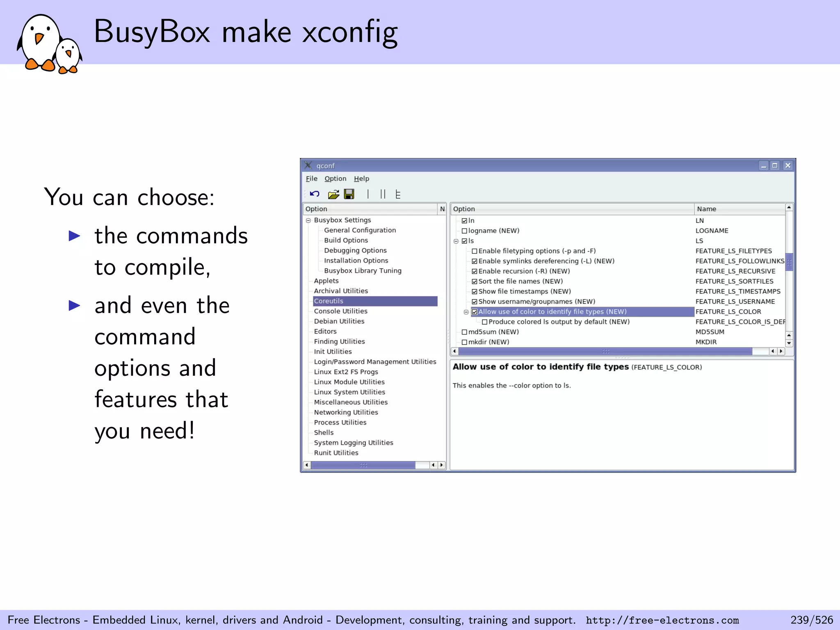This screenshot has height=630, width=840.
Task: Select Login/Password Management Utilities
Action: click(x=375, y=362)
